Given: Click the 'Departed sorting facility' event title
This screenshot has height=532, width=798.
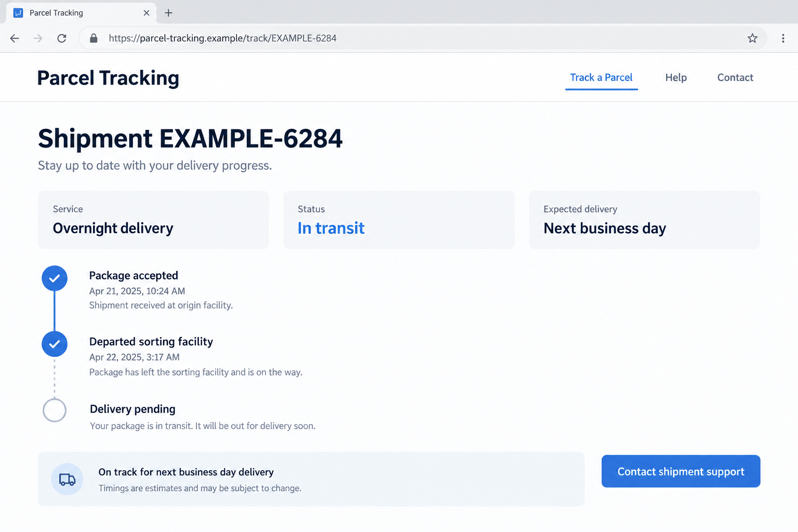Looking at the screenshot, I should pos(151,341).
